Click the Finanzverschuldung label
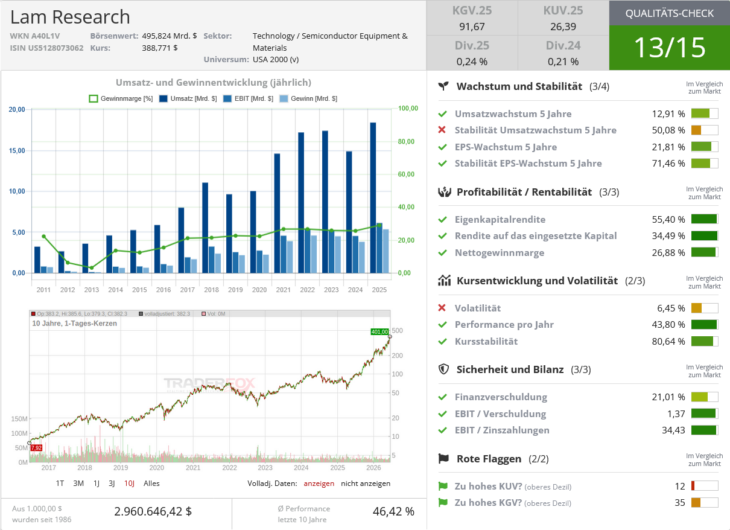The width and height of the screenshot is (730, 530). [501, 397]
